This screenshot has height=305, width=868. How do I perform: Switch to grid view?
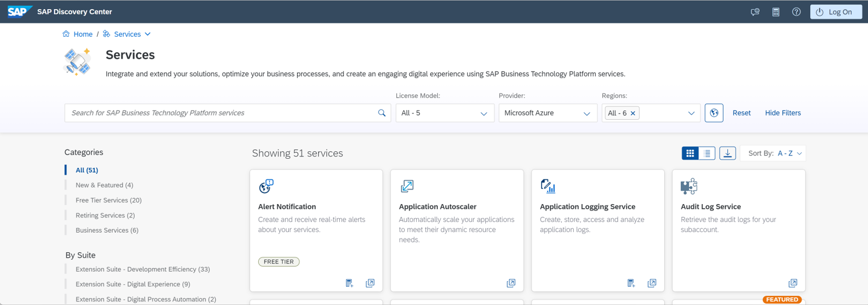690,153
